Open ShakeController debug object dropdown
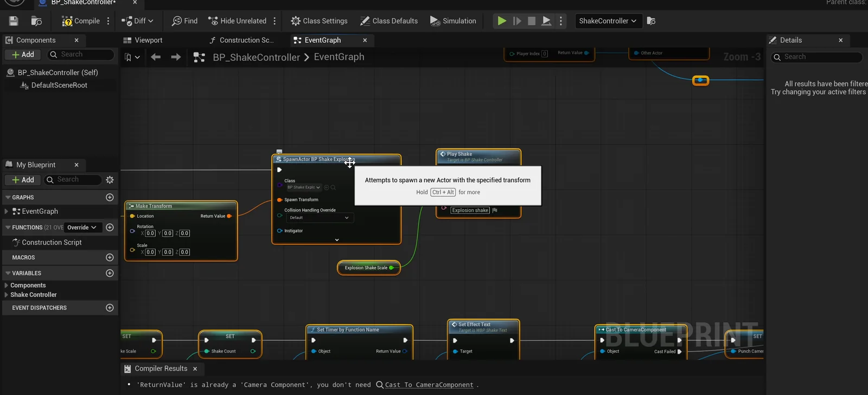 (x=608, y=21)
